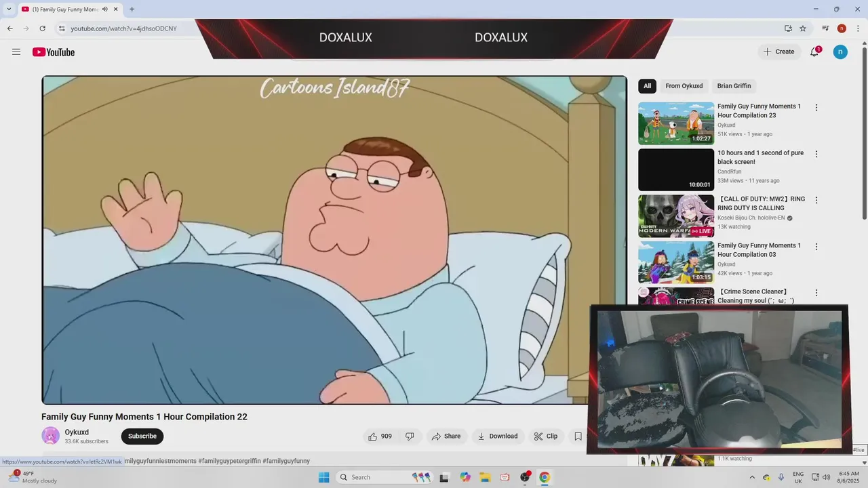
Task: Switch to Chrome on the taskbar
Action: pyautogui.click(x=544, y=477)
